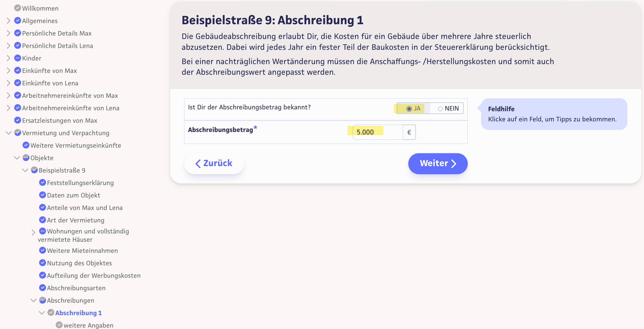Click into the Abschreibungsbetrag input field
The height and width of the screenshot is (329, 644).
[378, 132]
